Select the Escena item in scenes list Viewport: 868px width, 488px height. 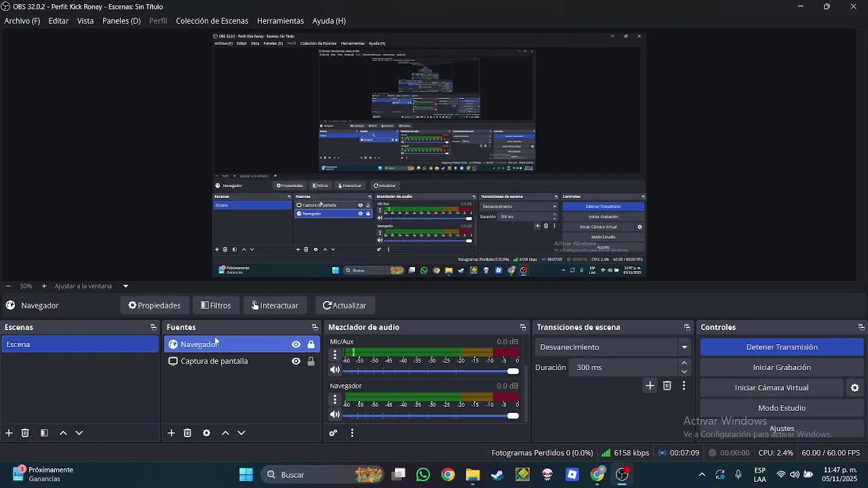(x=80, y=344)
